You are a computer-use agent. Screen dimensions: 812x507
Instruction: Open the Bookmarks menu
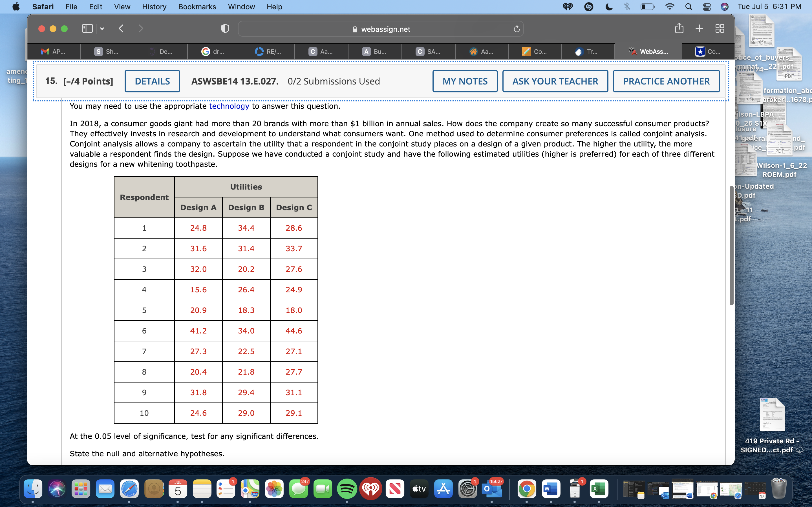pos(197,7)
